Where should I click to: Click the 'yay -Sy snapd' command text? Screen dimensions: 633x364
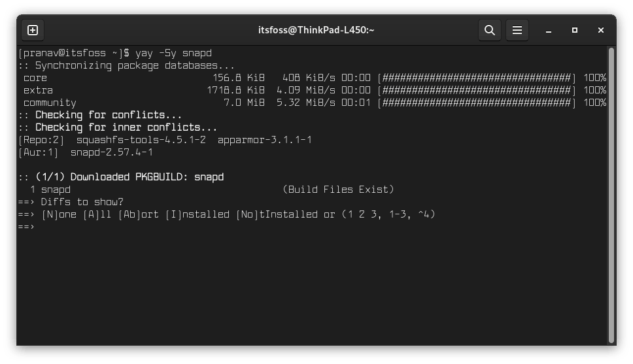(173, 54)
